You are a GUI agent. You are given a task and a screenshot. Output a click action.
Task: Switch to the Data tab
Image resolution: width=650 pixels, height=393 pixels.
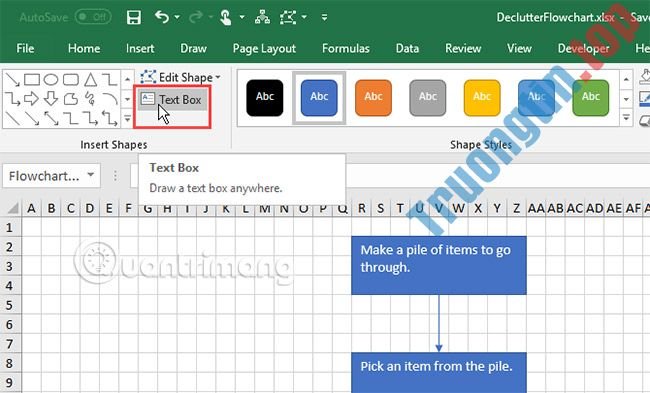[x=407, y=49]
